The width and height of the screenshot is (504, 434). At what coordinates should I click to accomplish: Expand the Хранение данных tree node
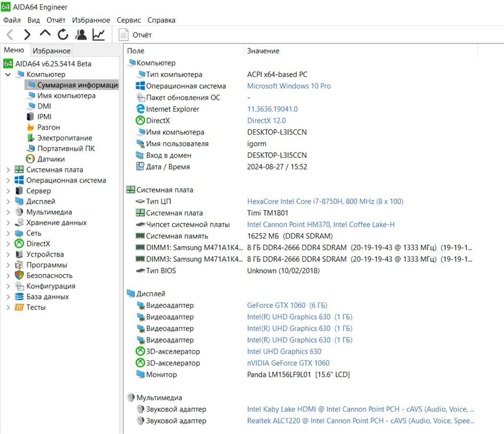coord(8,223)
